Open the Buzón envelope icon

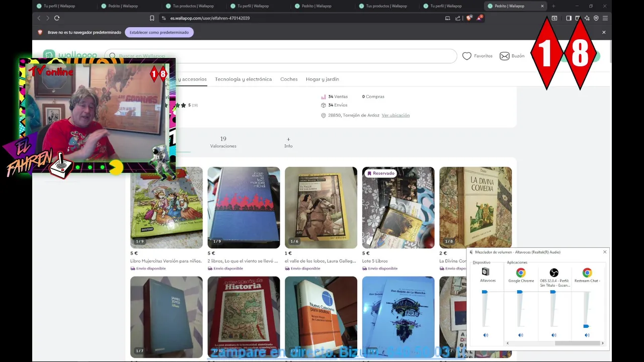(x=504, y=56)
